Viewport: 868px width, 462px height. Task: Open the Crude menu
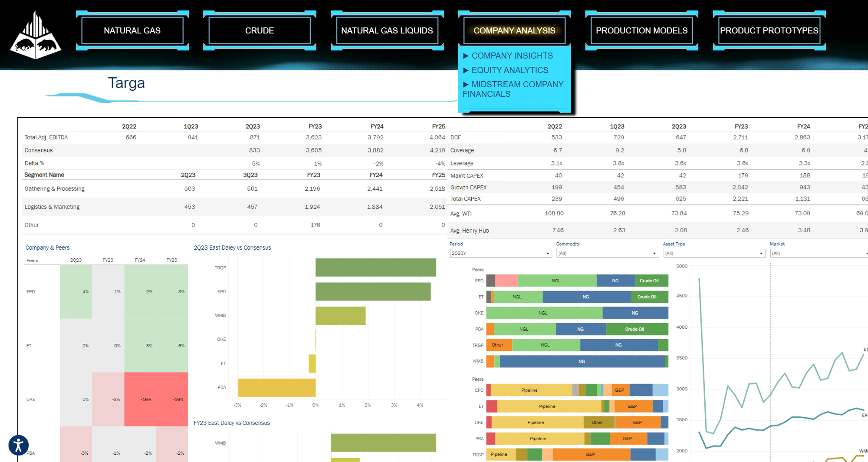coord(260,30)
